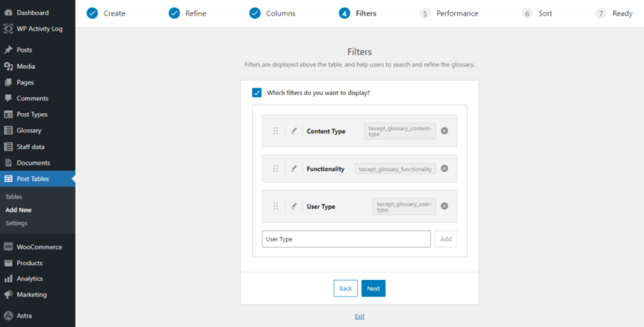Jump to the Performance wizard step
644x327 pixels.
pos(449,13)
